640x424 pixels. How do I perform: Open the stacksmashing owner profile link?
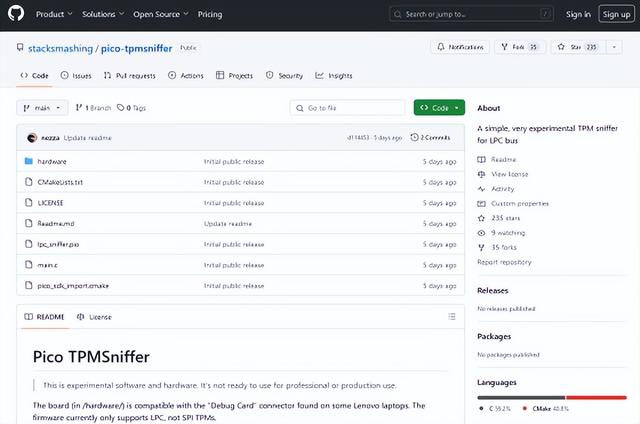[60, 49]
